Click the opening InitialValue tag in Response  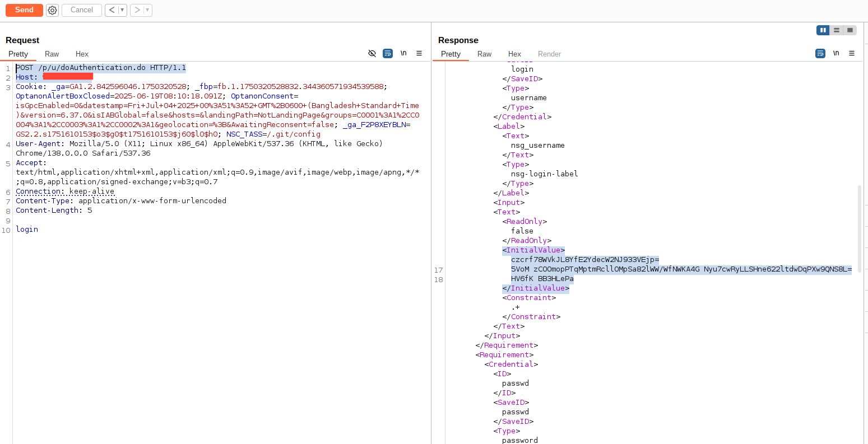(x=533, y=250)
